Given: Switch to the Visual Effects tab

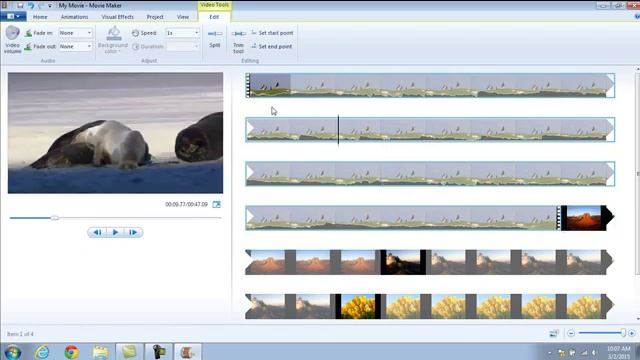Looking at the screenshot, I should (118, 17).
